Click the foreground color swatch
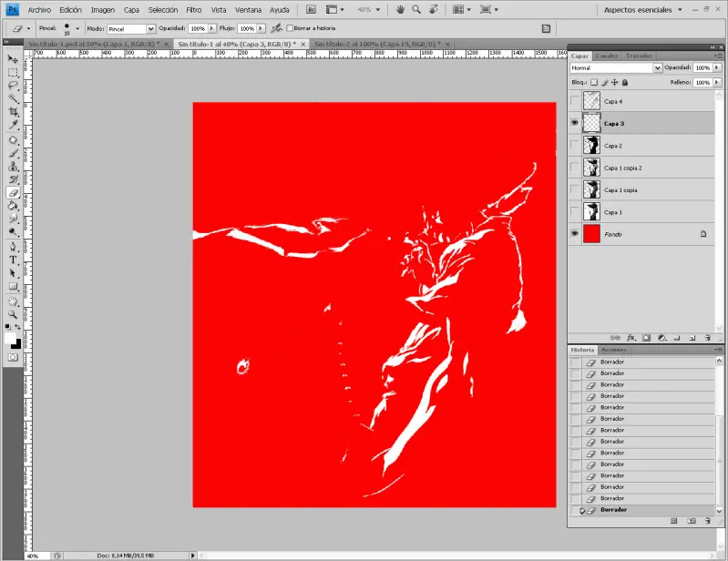The height and width of the screenshot is (561, 728). click(x=10, y=338)
